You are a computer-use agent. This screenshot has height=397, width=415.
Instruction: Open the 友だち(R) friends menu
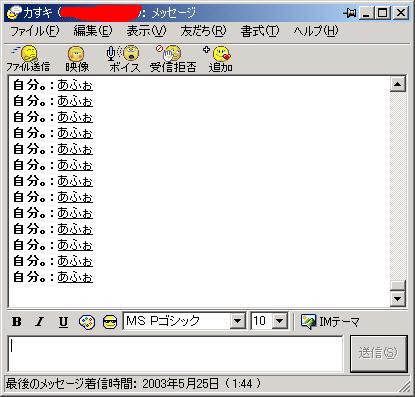203,31
